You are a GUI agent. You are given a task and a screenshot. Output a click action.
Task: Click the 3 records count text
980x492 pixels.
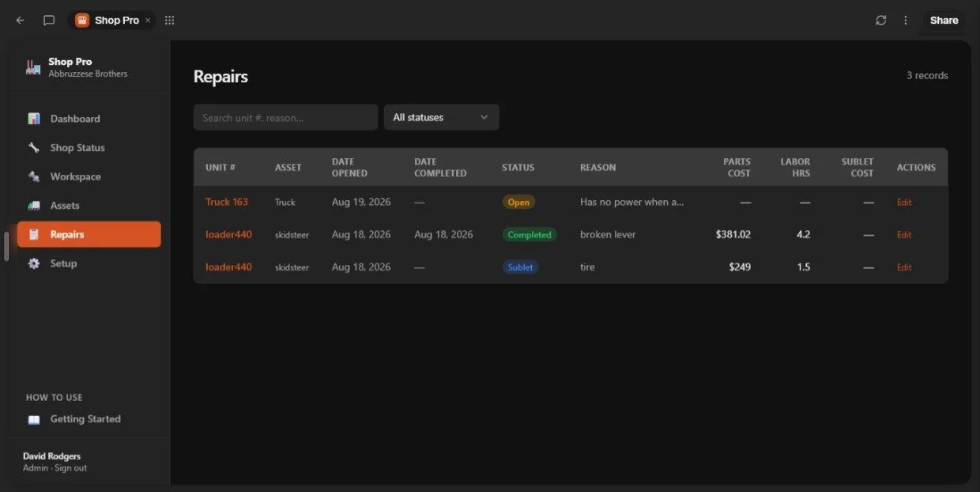(927, 76)
